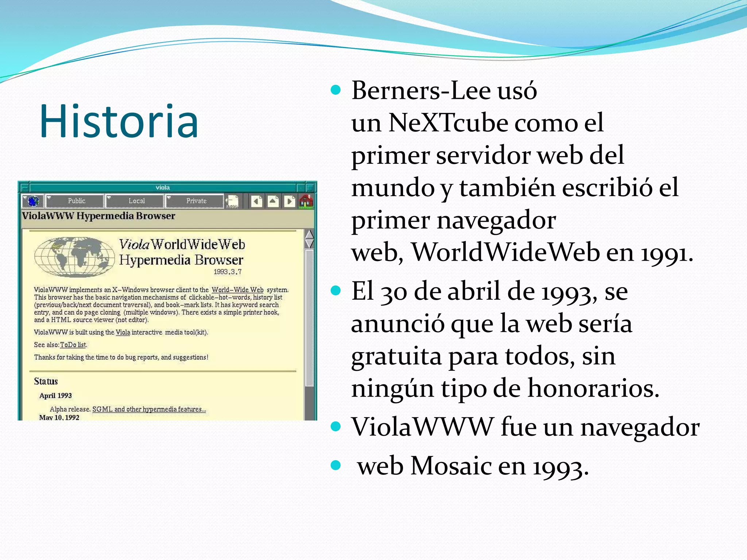Follow the World-Wide Web link
Image resolution: width=747 pixels, height=560 pixels.
click(237, 290)
